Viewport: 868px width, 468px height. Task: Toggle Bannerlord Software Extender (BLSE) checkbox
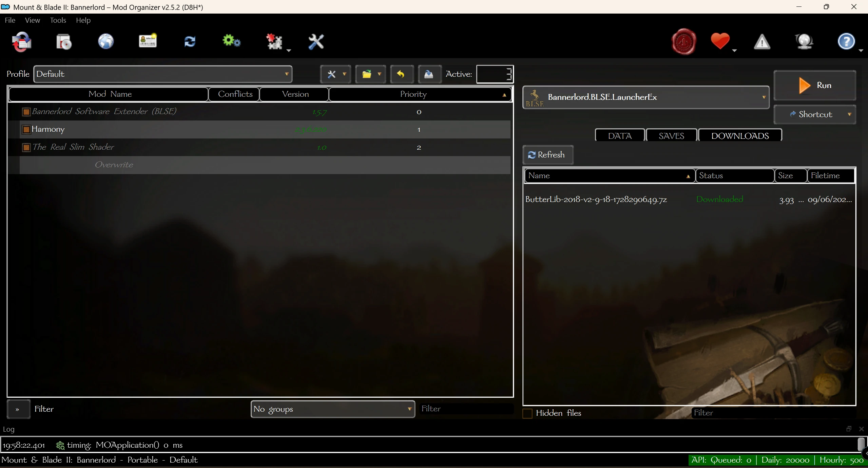26,112
